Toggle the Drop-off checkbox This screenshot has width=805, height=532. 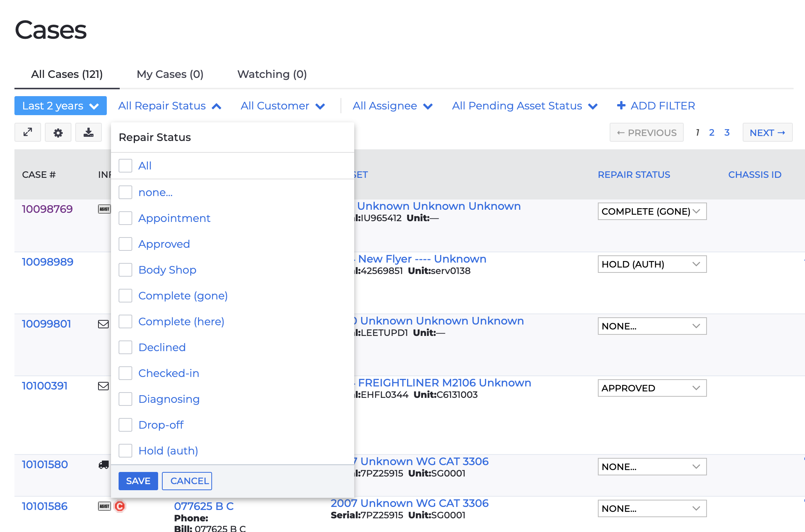tap(125, 425)
